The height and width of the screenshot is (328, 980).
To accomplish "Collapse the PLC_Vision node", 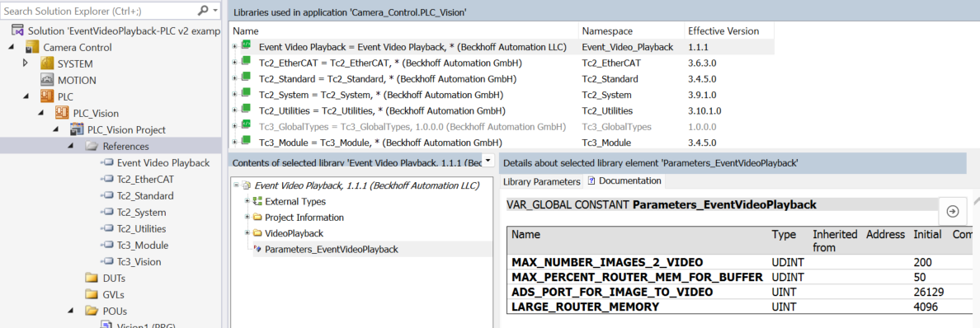I will [x=40, y=114].
